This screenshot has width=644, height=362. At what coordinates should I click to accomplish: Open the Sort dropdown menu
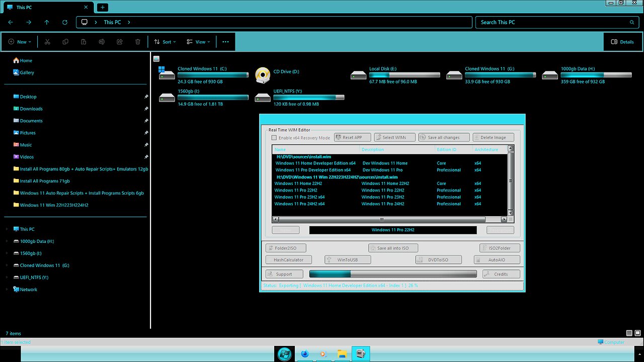[x=165, y=42]
